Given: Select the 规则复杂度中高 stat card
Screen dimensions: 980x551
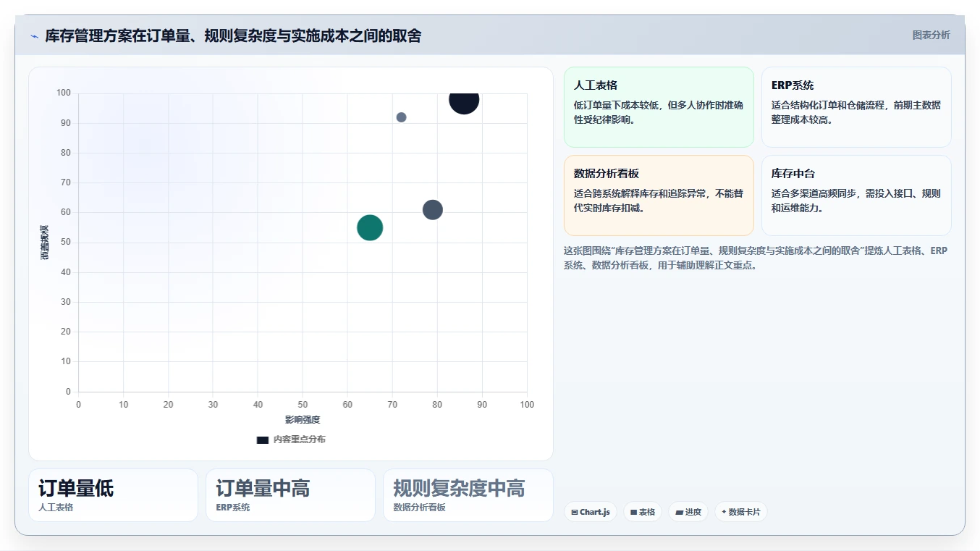Looking at the screenshot, I should pos(468,495).
